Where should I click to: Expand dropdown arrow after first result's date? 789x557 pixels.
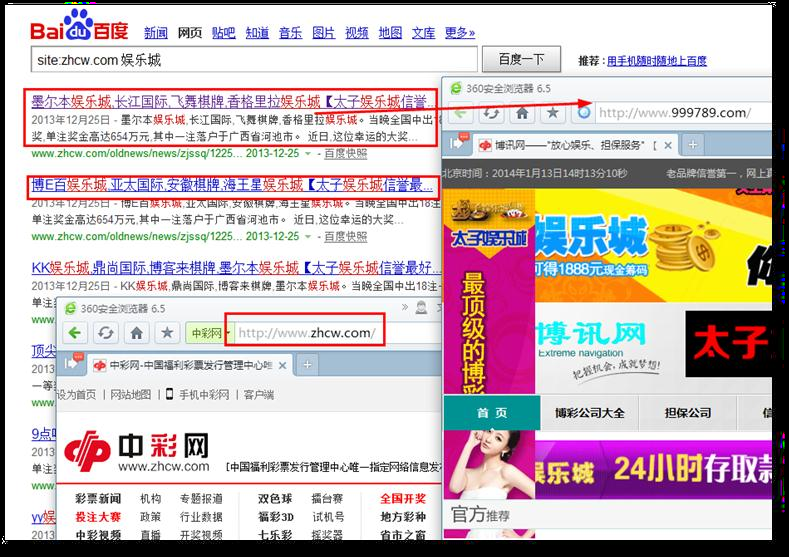[x=308, y=154]
